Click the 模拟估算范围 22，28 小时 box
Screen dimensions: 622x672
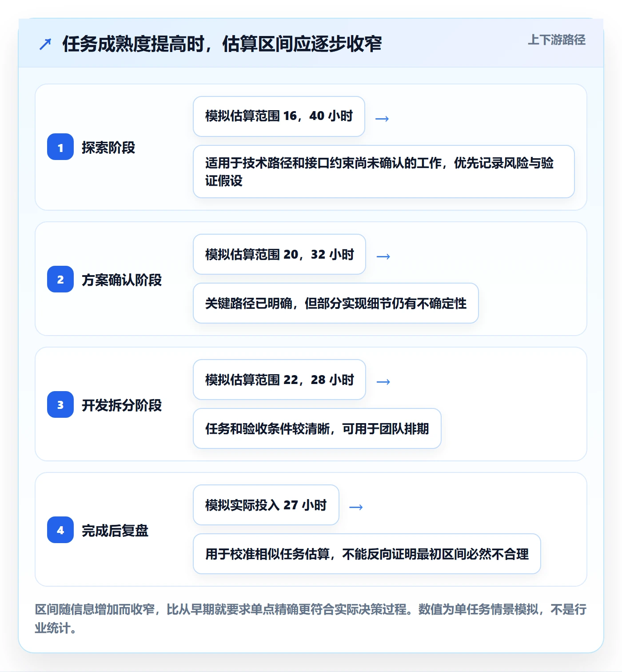[279, 380]
